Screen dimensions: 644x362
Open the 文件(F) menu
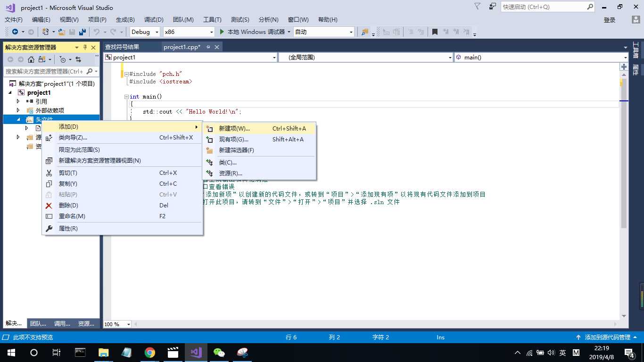click(14, 19)
